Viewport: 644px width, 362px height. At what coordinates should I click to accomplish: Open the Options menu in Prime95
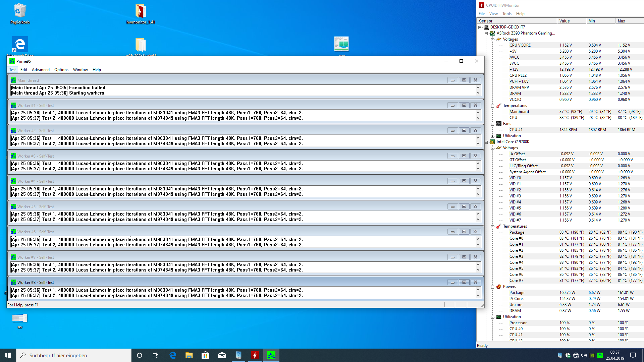(61, 70)
